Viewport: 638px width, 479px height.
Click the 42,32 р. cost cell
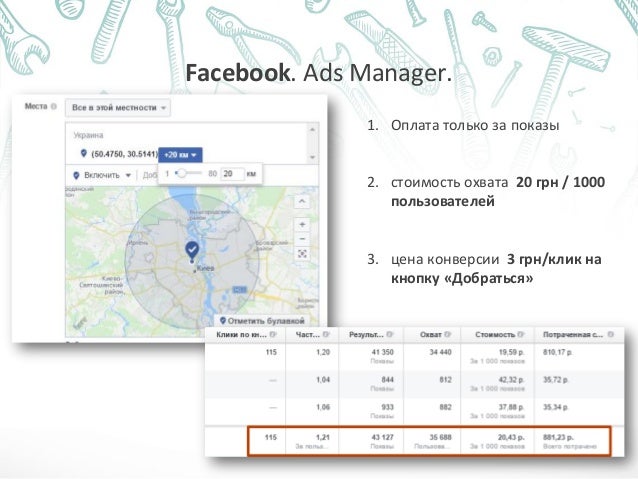click(x=497, y=384)
